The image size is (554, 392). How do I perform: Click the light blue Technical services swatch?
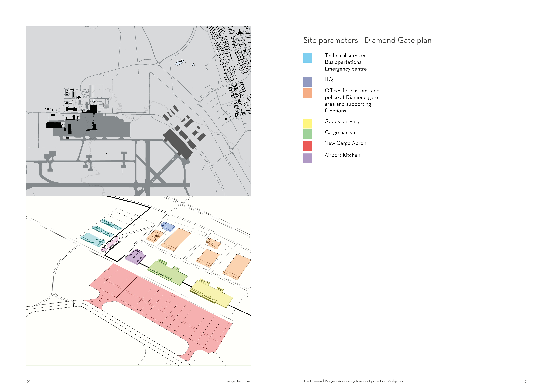click(x=308, y=58)
